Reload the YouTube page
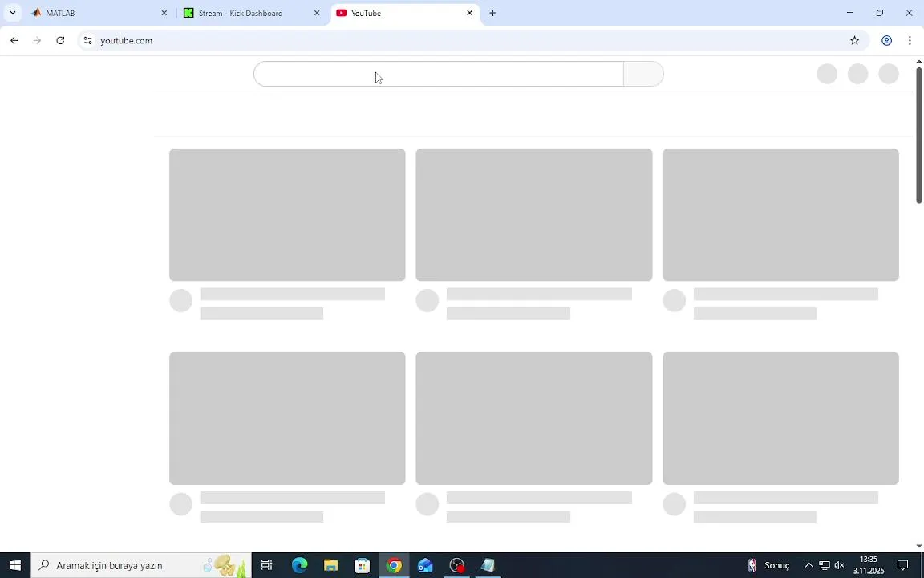This screenshot has width=924, height=578. (60, 41)
